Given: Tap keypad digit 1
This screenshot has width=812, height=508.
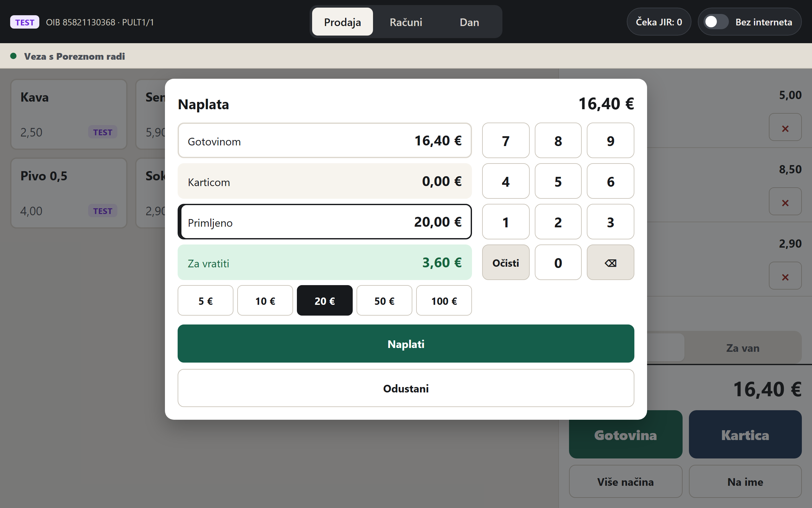Looking at the screenshot, I should 506,222.
